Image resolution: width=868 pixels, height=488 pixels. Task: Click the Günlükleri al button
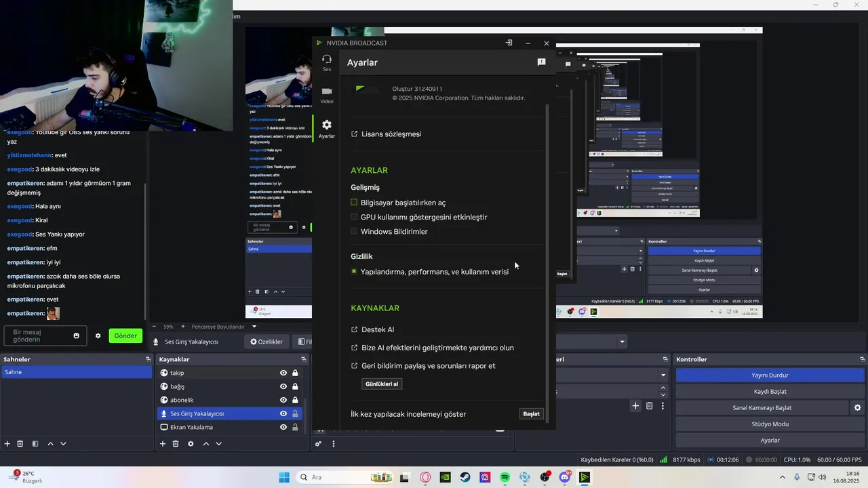click(382, 384)
